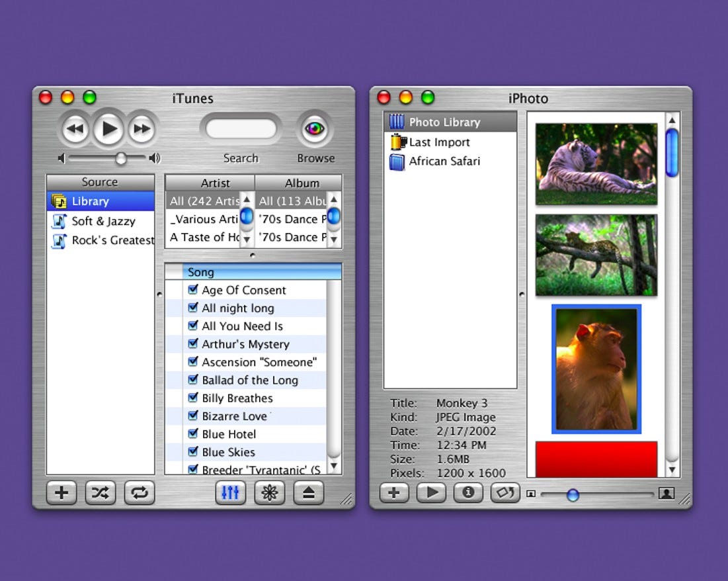
Task: Select Last Import in iPhoto
Action: point(450,142)
